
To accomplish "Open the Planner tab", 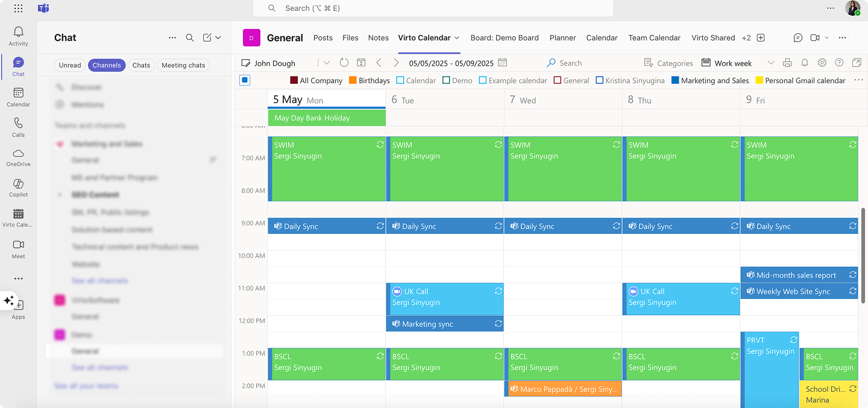I will tap(563, 37).
